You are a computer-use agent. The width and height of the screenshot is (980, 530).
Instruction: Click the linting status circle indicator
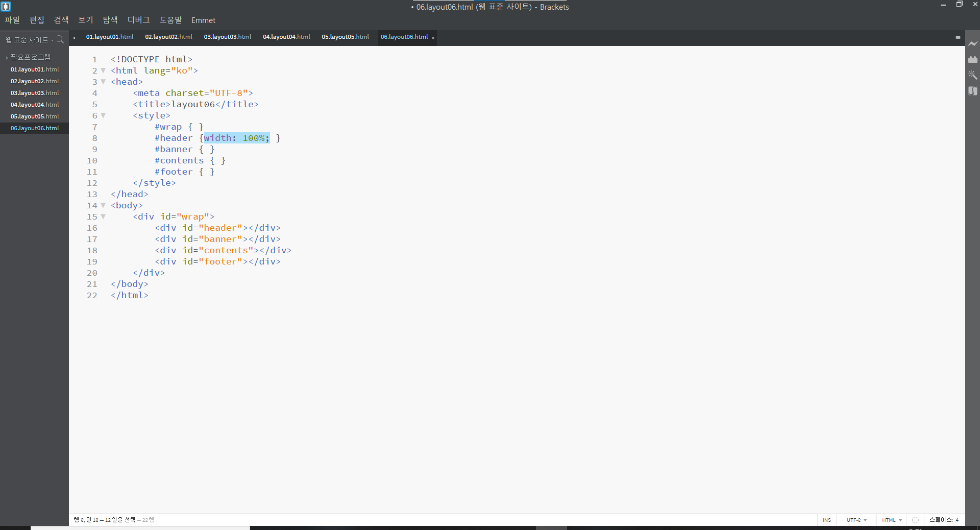click(x=915, y=520)
